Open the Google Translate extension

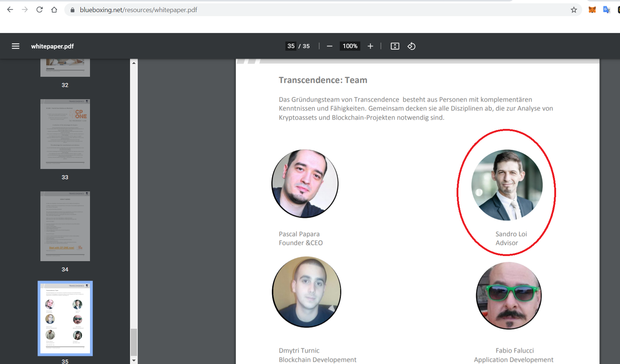607,10
